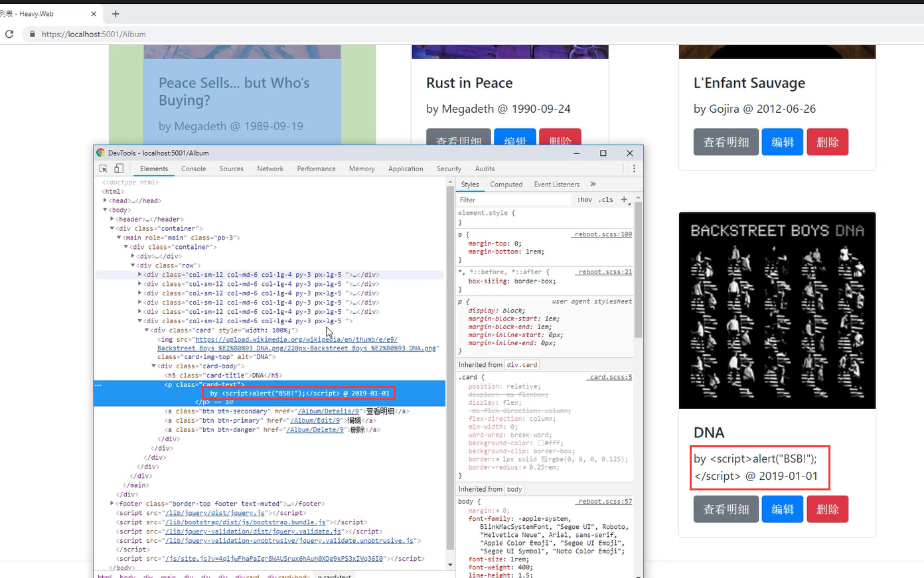Collapse the body element node
This screenshot has width=924, height=578.
click(x=105, y=210)
